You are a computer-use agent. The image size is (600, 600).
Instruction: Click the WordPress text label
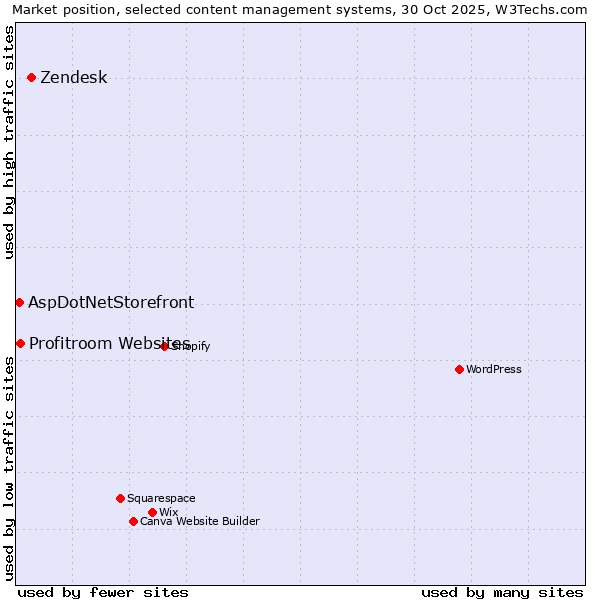494,369
